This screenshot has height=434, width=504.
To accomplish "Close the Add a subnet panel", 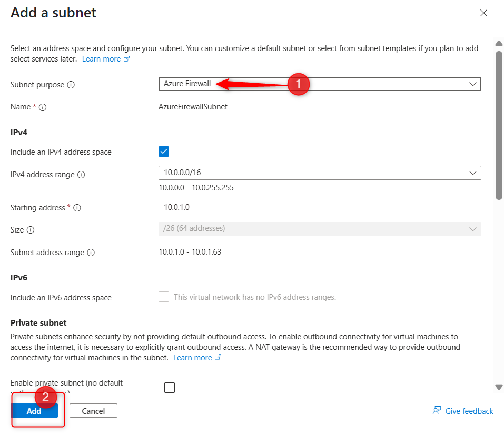I will 483,13.
